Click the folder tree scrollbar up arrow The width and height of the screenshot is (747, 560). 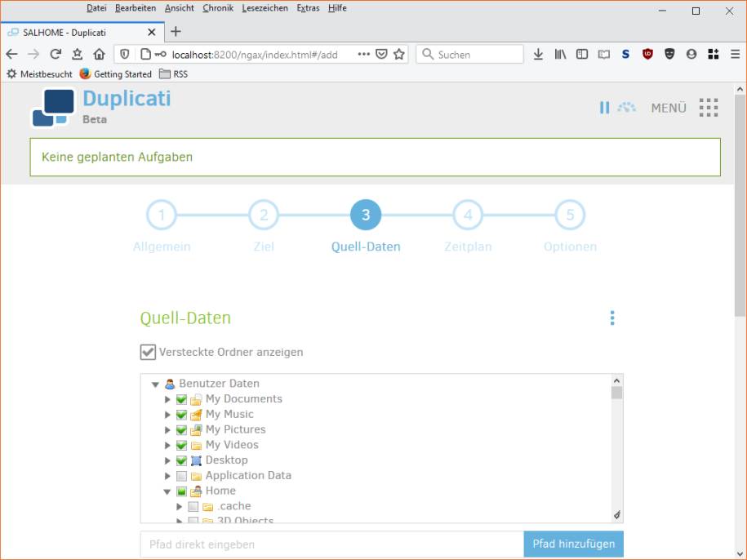click(616, 380)
